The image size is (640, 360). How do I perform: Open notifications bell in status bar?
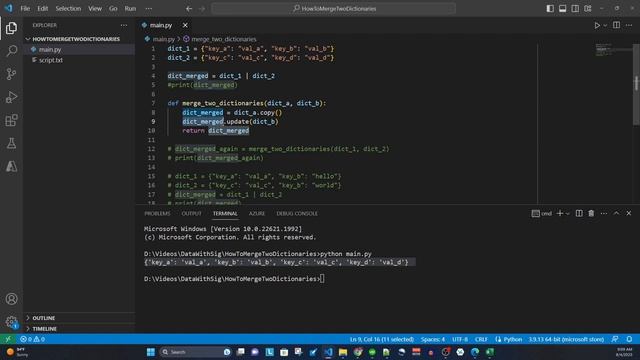[x=629, y=339]
